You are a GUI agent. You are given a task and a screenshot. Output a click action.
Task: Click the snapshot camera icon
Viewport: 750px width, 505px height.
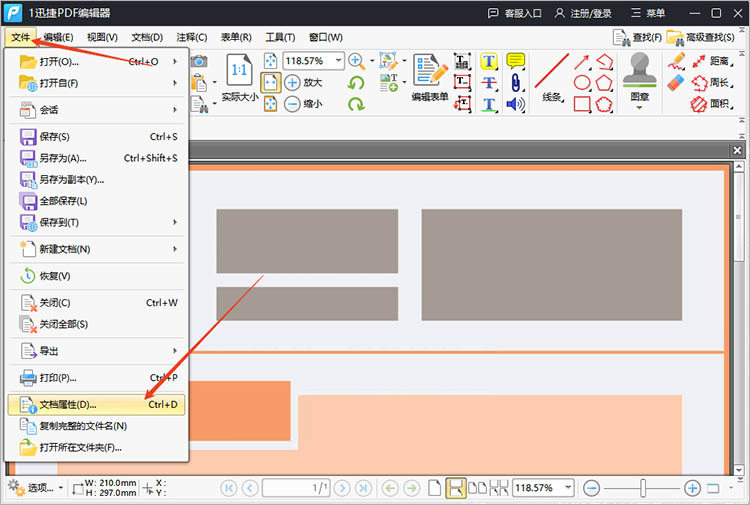[199, 61]
